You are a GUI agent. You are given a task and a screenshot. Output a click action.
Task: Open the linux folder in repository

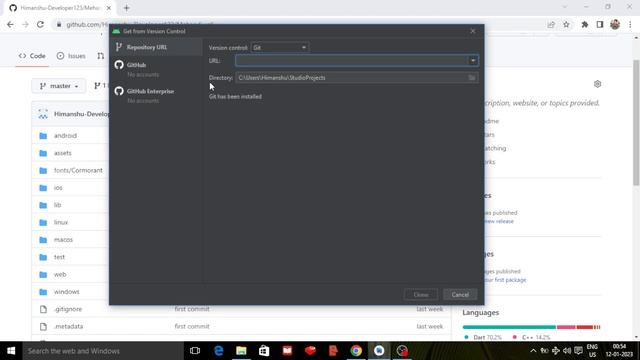pos(61,222)
